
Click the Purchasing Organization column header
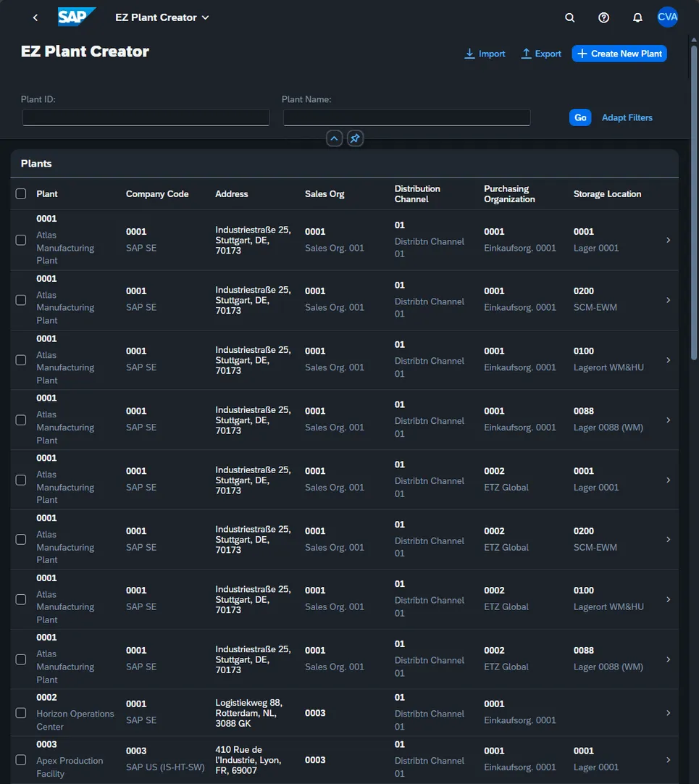coord(509,194)
